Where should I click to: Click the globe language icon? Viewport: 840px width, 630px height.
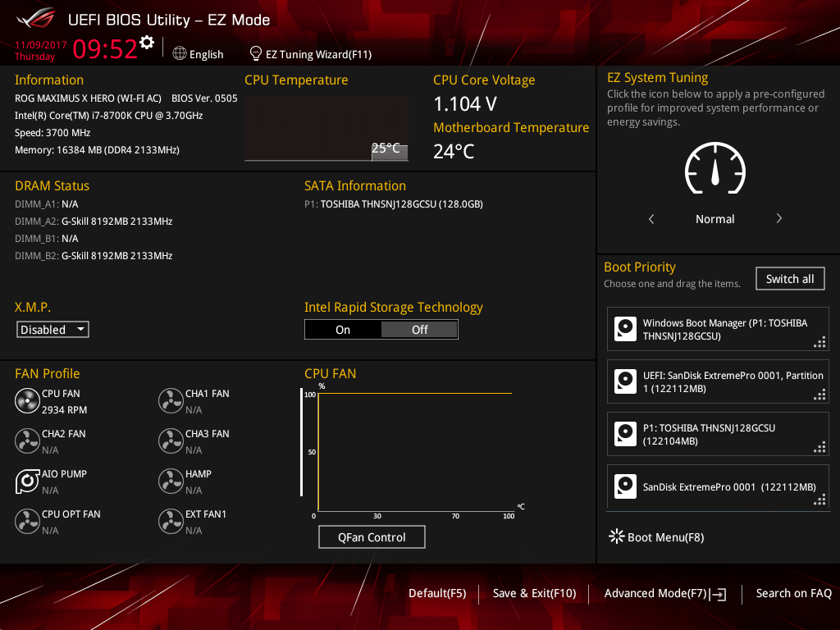pyautogui.click(x=180, y=53)
